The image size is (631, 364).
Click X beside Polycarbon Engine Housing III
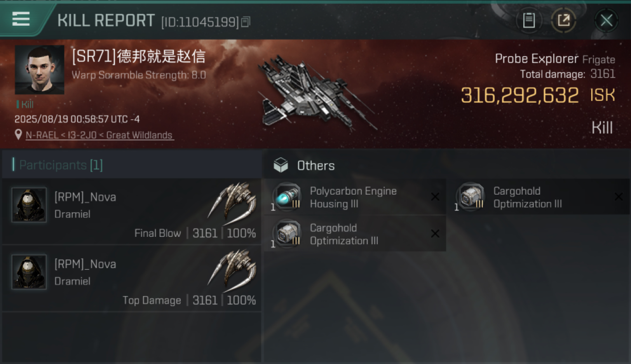[435, 197]
